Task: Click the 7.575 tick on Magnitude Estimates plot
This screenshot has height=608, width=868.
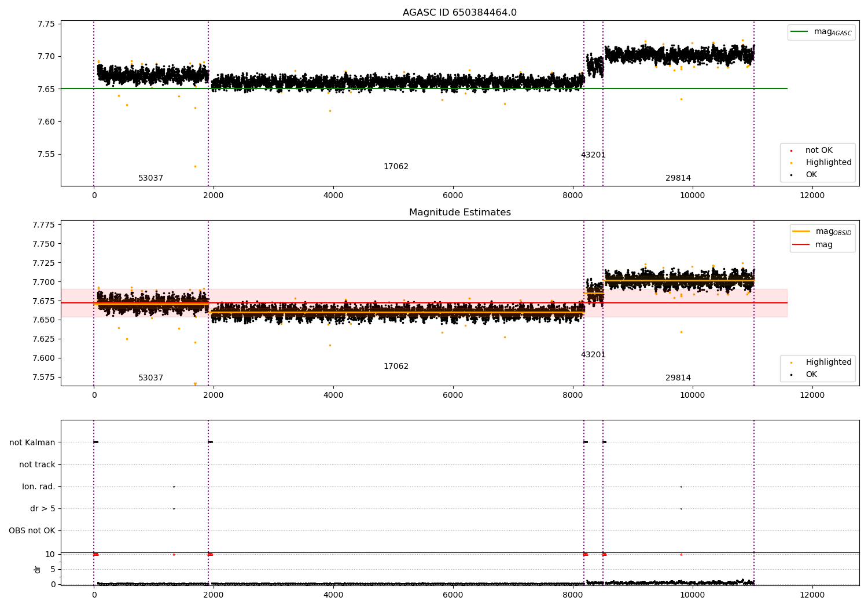Action: (43, 378)
